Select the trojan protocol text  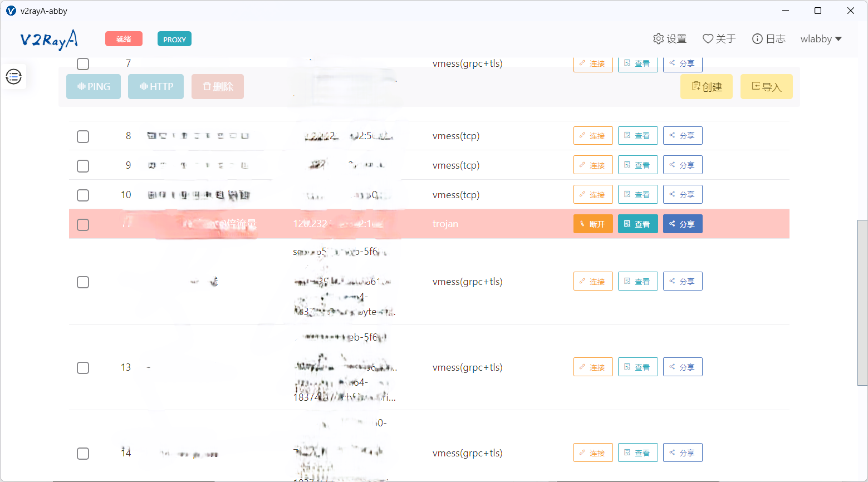(445, 224)
